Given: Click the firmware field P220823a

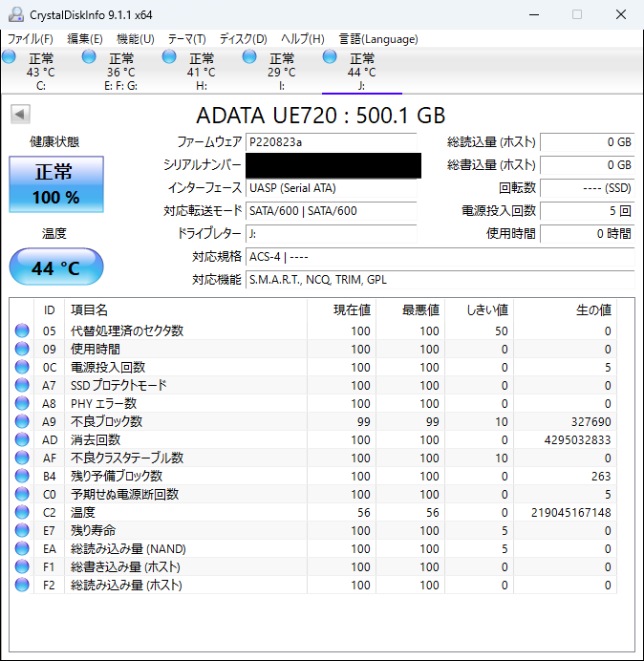Looking at the screenshot, I should [331, 142].
